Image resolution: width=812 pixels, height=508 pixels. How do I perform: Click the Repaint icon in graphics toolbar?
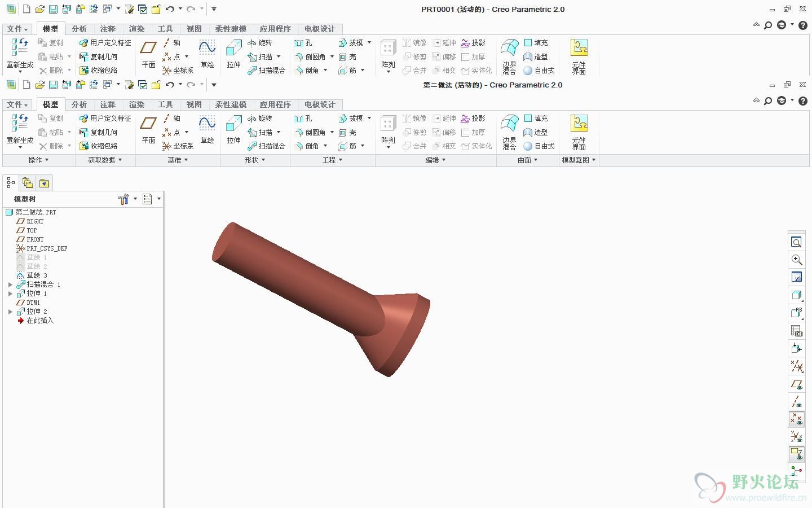(796, 277)
